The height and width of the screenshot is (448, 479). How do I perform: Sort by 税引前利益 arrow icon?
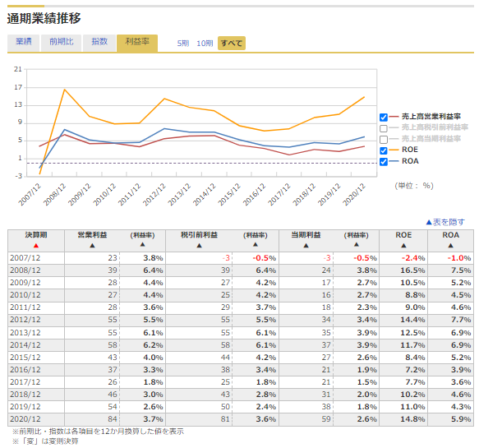click(199, 246)
